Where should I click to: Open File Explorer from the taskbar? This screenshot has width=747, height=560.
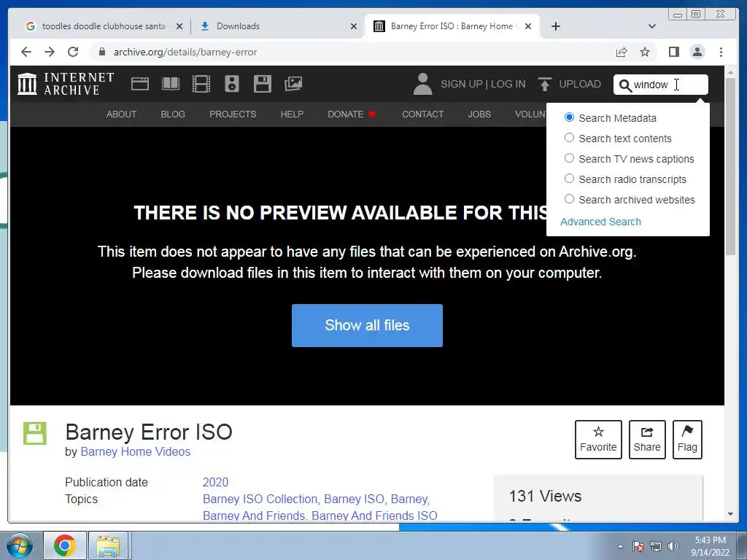(x=108, y=545)
